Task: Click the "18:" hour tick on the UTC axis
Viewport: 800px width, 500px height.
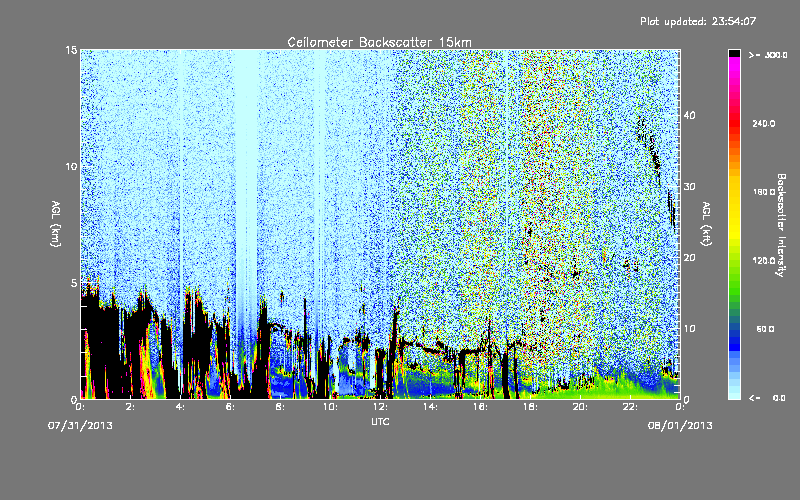Action: [530, 407]
